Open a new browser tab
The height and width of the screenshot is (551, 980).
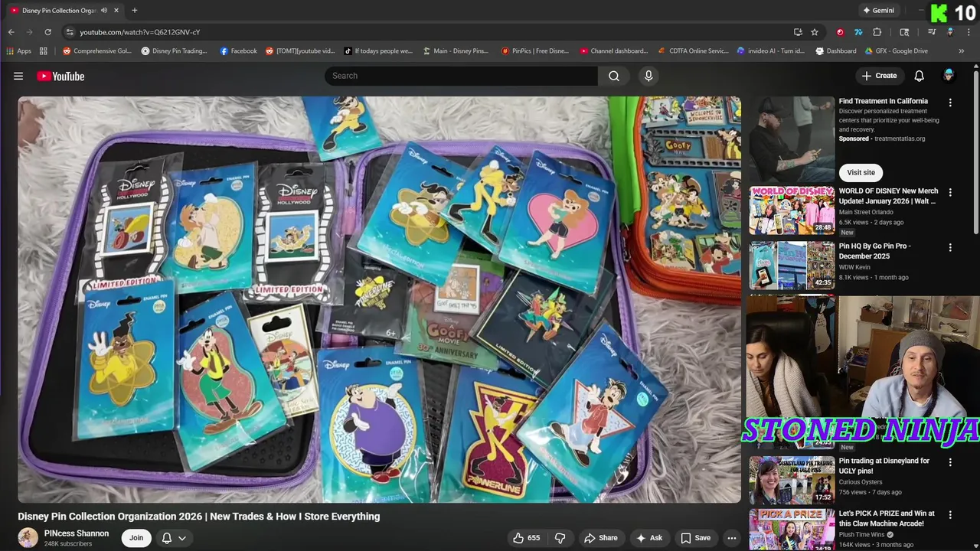(134, 11)
